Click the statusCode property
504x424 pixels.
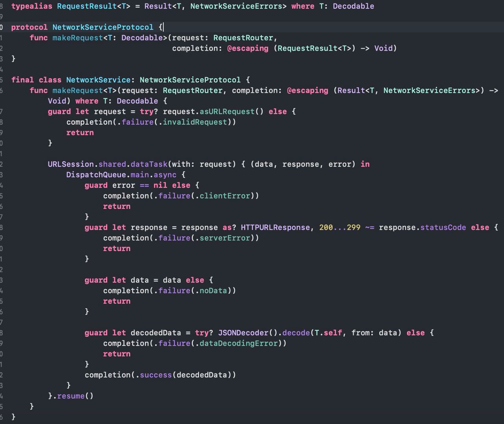(443, 228)
